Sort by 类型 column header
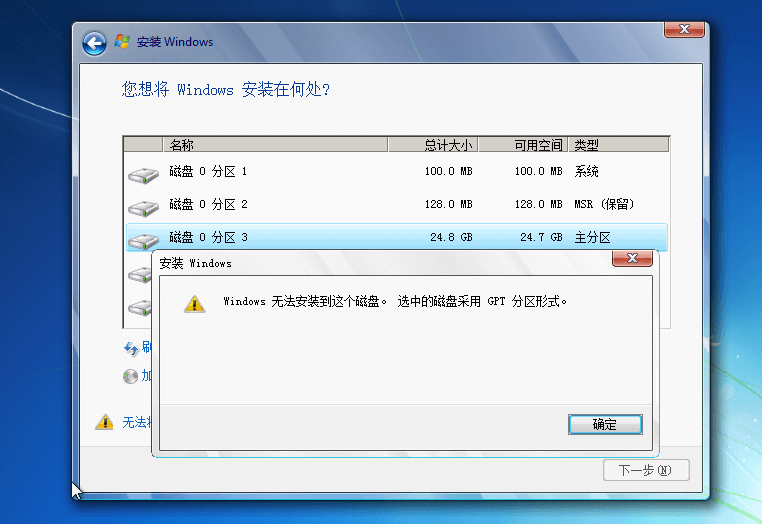This screenshot has width=762, height=524. click(619, 145)
